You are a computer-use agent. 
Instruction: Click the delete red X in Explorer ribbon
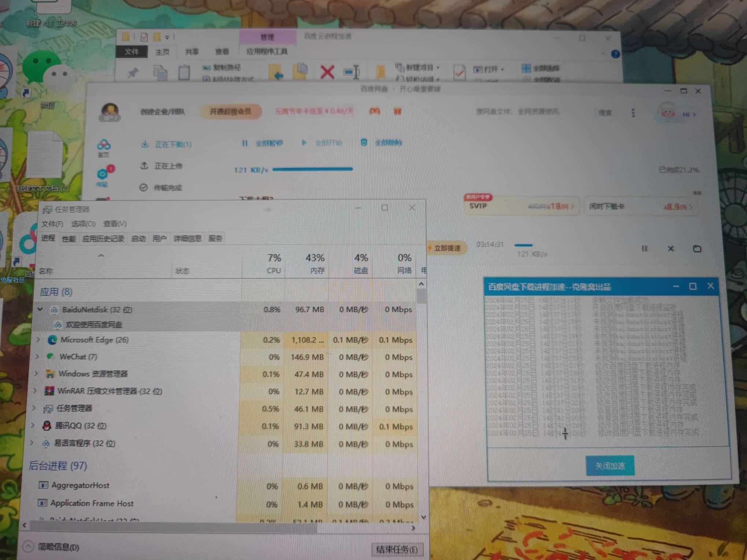[x=327, y=72]
